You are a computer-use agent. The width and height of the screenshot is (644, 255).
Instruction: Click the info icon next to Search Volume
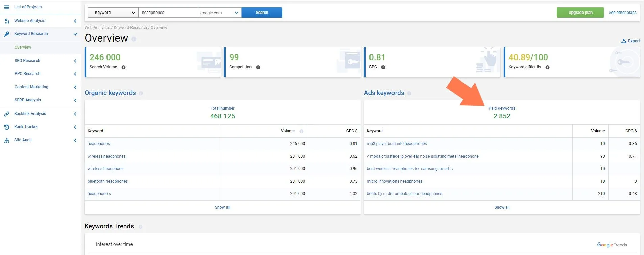pyautogui.click(x=123, y=67)
